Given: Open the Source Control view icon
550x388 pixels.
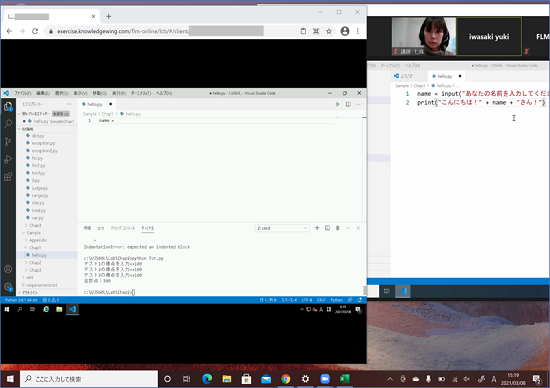Looking at the screenshot, I should (x=8, y=141).
